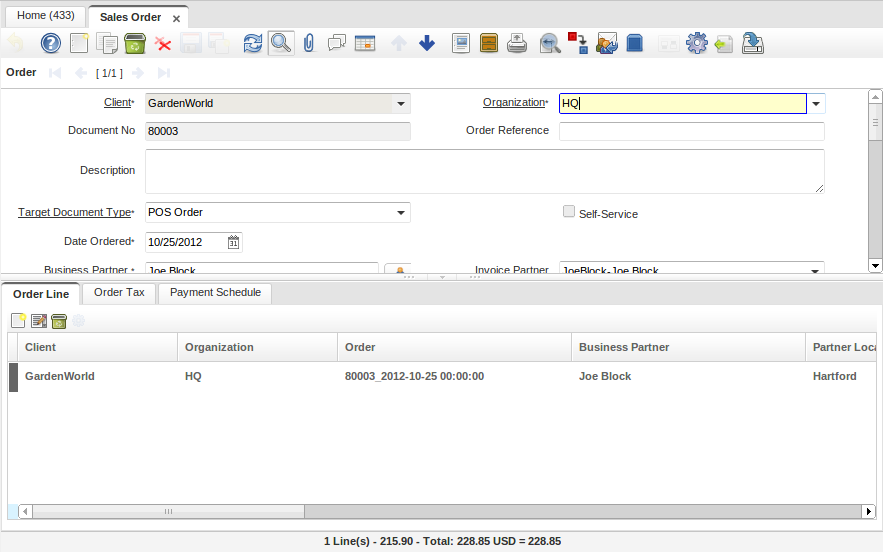Open the Find record magnifier tool
Viewport: 883px width, 552px height.
281,43
